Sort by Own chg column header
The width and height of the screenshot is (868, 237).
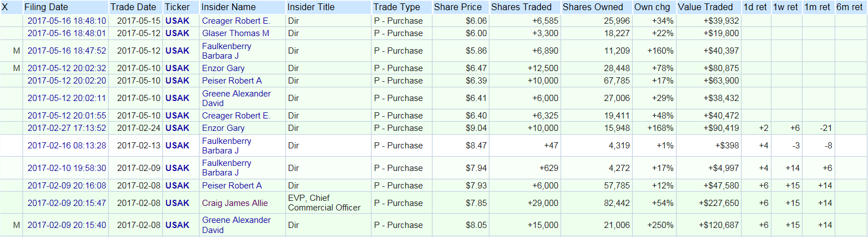pyautogui.click(x=653, y=7)
